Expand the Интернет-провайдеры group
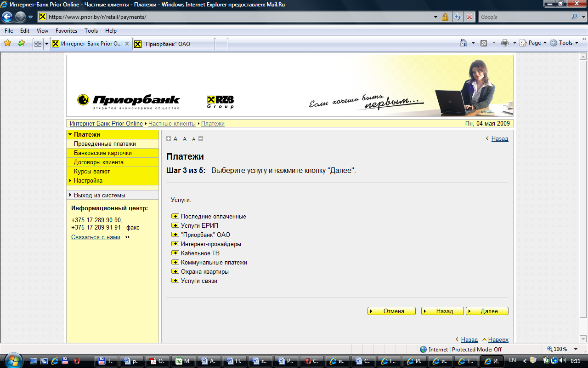Image resolution: width=588 pixels, height=368 pixels. (x=175, y=244)
